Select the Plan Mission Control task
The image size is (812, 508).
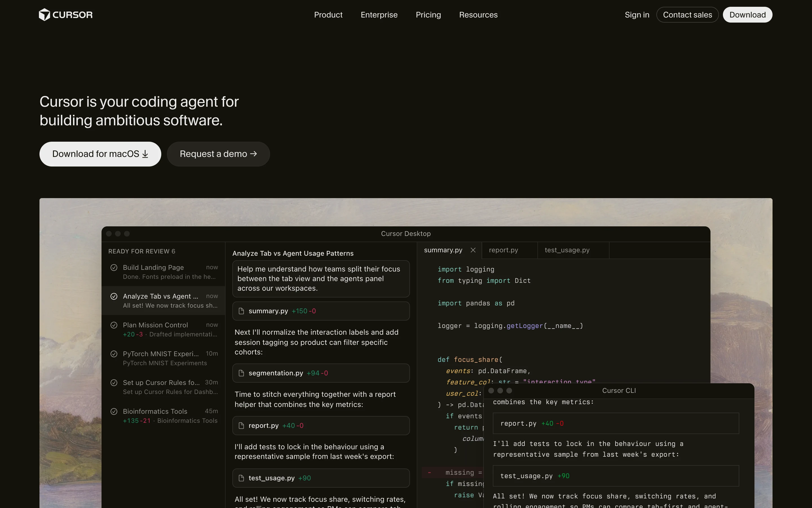click(164, 330)
